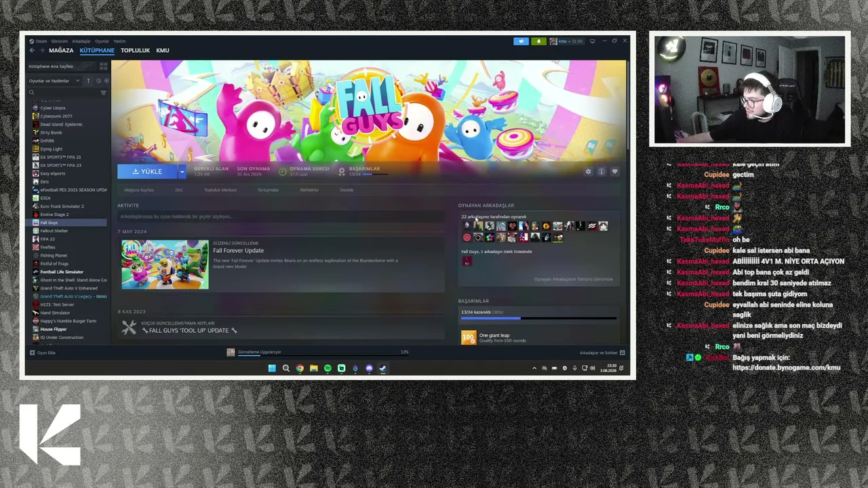Screen dimensions: 868x488
Task: Open the Windows Start menu
Action: [x=272, y=368]
